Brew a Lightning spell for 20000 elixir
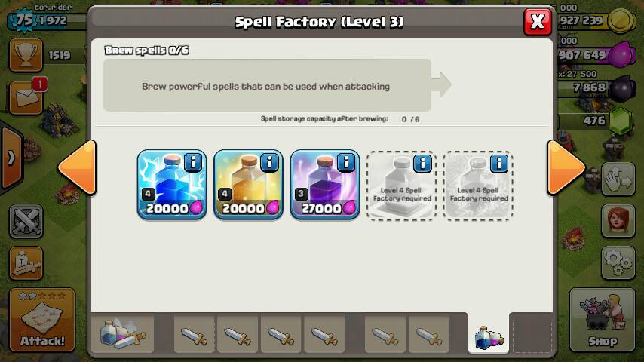644x362 pixels. coord(172,185)
